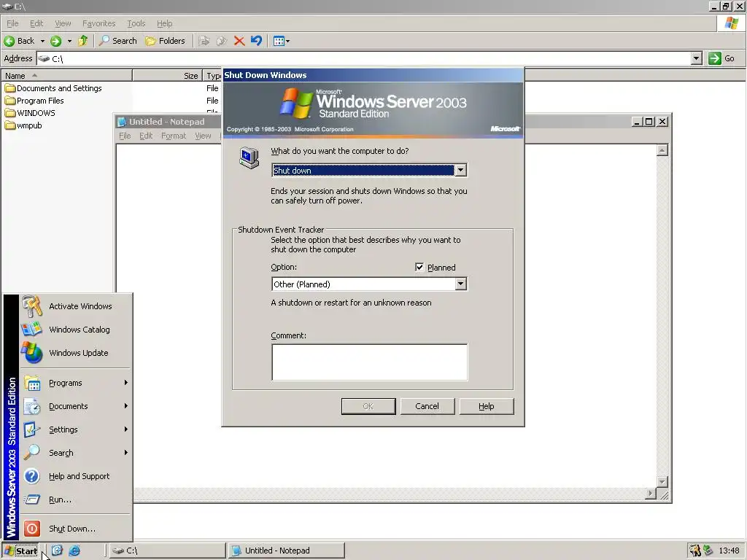Click the Copy To toolbar icon
747x560 pixels.
pyautogui.click(x=222, y=41)
